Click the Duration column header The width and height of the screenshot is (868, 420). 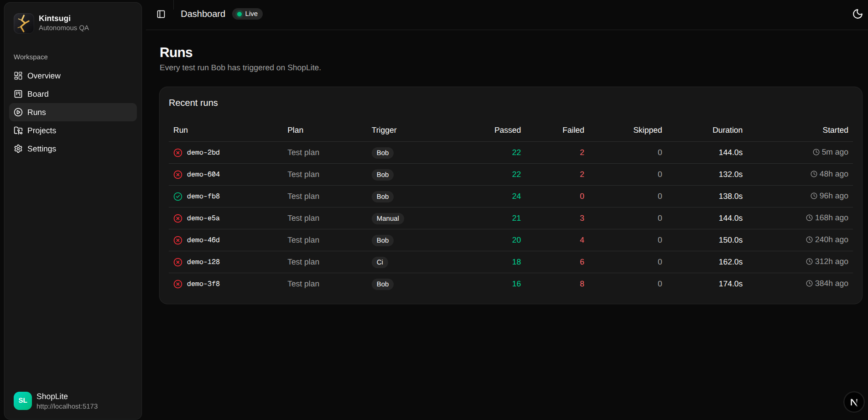728,130
